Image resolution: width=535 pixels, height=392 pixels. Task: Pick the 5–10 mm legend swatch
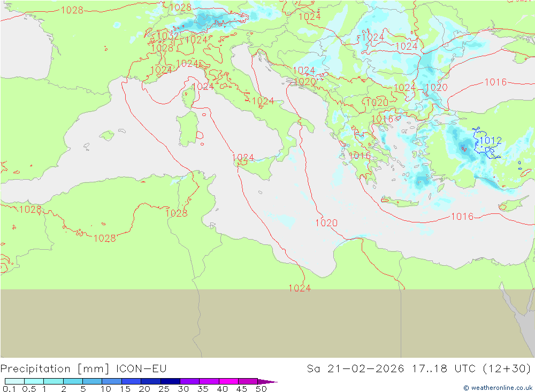pyautogui.click(x=93, y=381)
